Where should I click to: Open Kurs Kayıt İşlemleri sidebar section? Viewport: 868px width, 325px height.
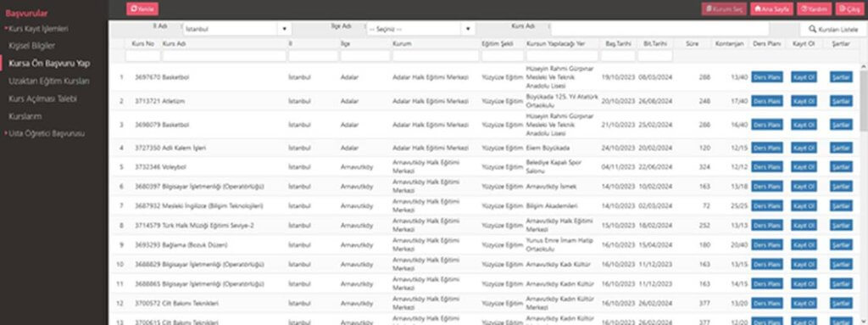point(37,28)
